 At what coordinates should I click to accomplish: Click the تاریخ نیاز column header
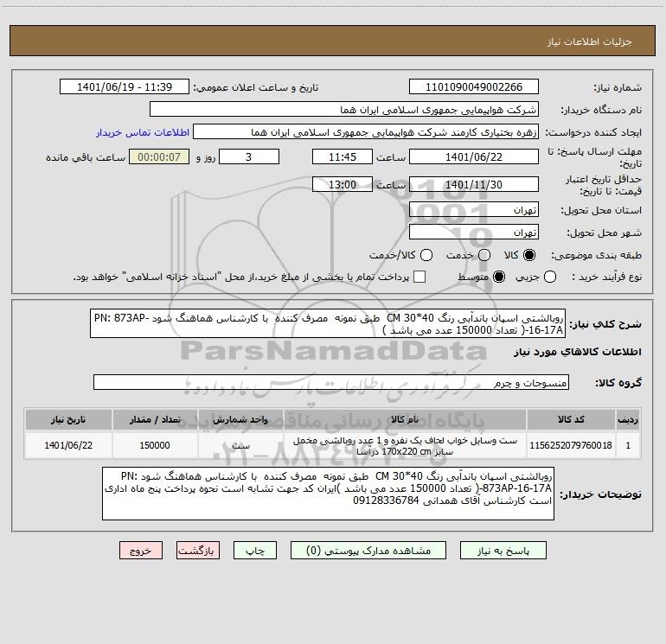coord(68,419)
